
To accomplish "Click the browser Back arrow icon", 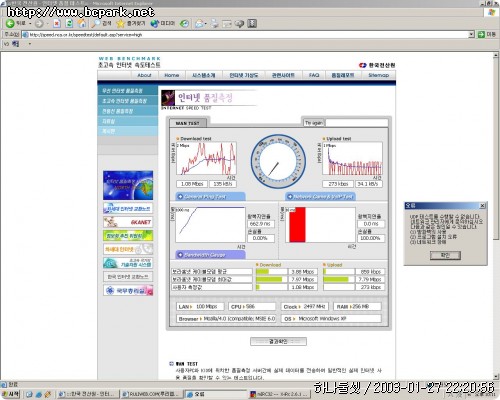I will click(10, 23).
